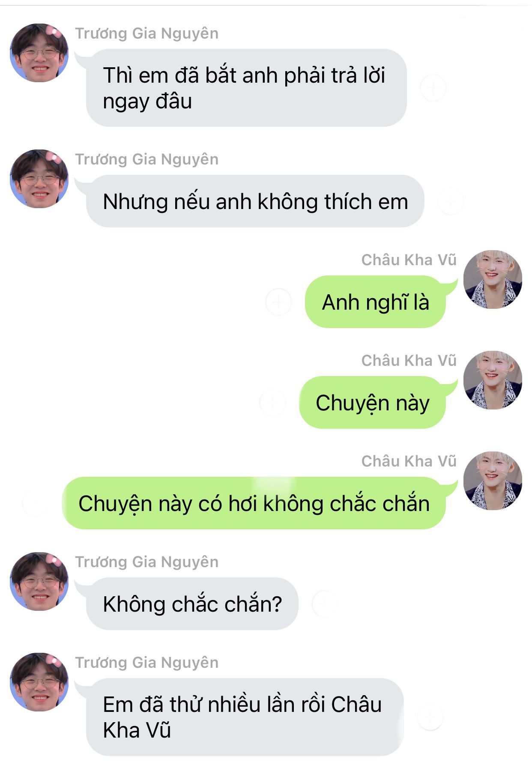The width and height of the screenshot is (532, 768).
Task: Tap the plus icon left of 'Chuyện này' bubble
Action: coord(272,403)
